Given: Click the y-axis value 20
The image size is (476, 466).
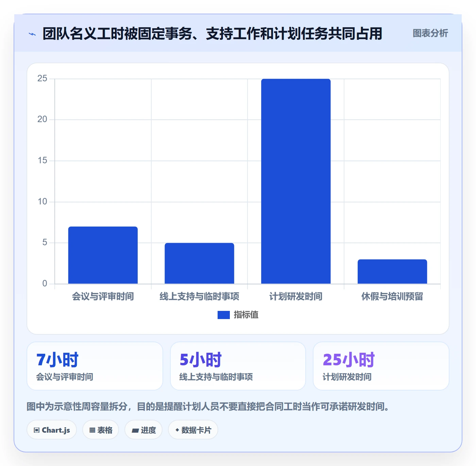Looking at the screenshot, I should point(42,119).
